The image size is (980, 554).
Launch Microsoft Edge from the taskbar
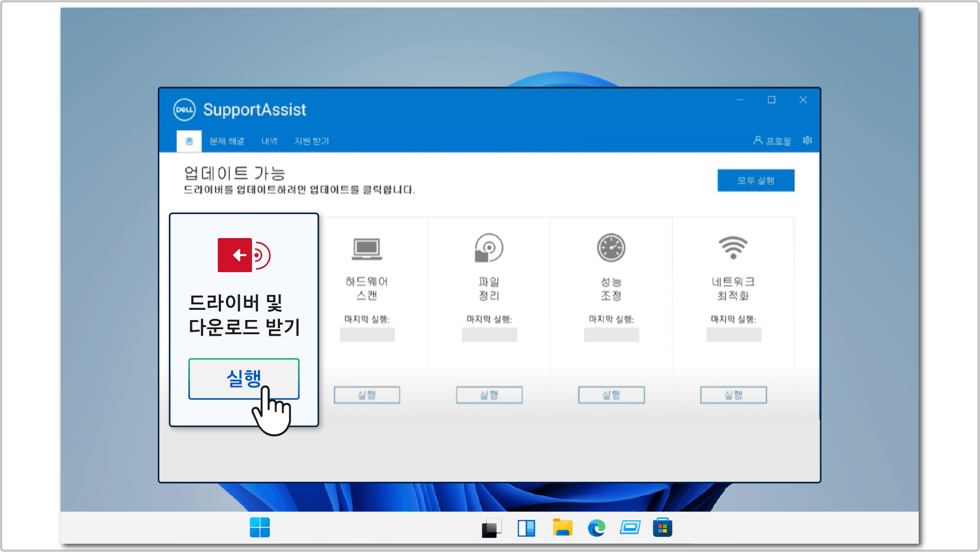click(x=596, y=528)
